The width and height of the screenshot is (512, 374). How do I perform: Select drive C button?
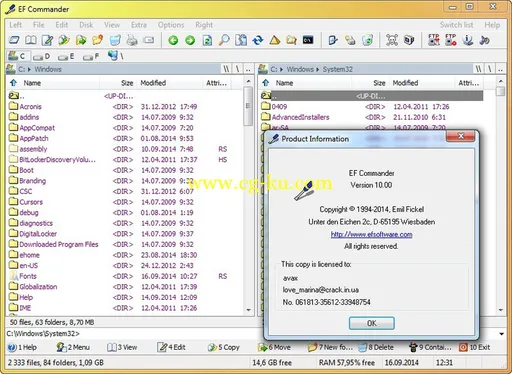click(17, 56)
